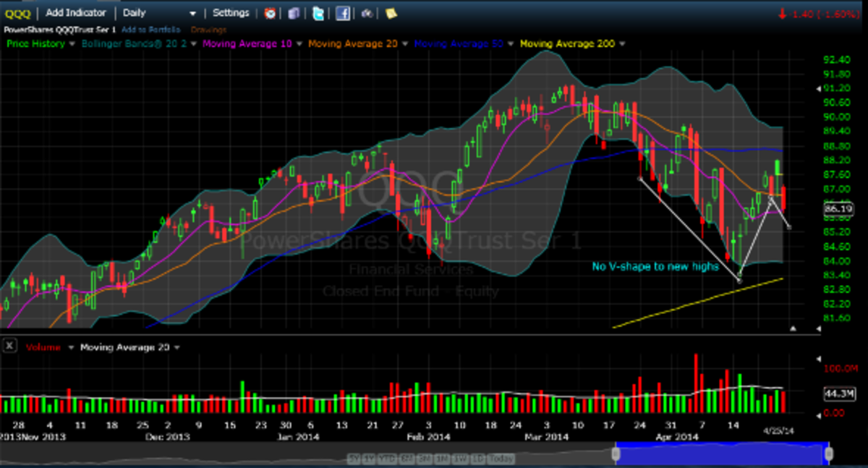
Task: Click the Feb 2014 date axis label
Action: coord(428,437)
